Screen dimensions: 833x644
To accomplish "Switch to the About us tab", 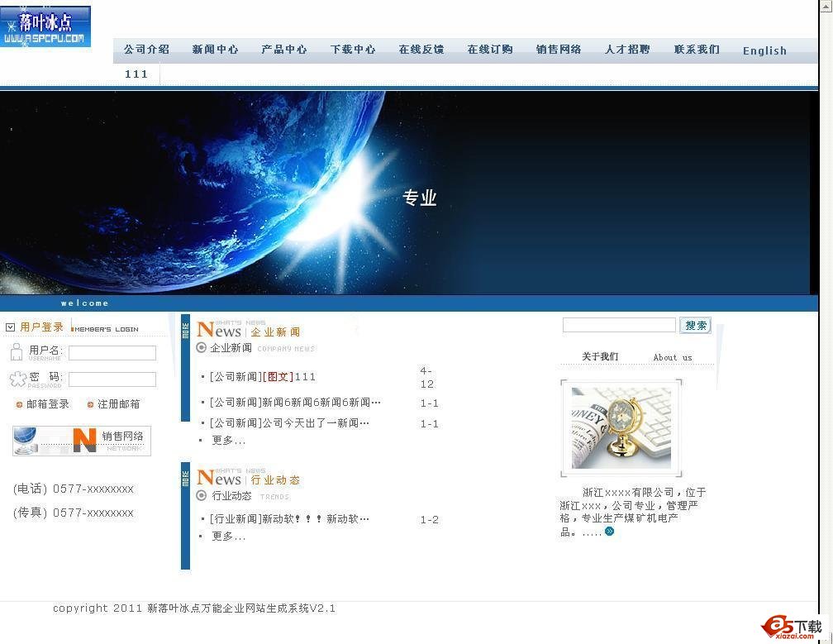I will tap(672, 357).
